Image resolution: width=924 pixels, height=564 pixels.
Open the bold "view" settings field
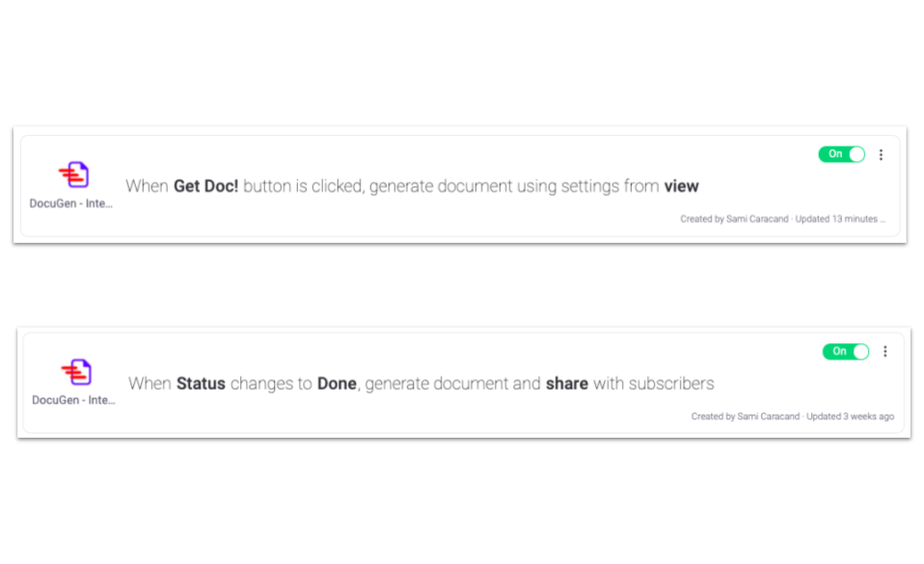coord(681,186)
